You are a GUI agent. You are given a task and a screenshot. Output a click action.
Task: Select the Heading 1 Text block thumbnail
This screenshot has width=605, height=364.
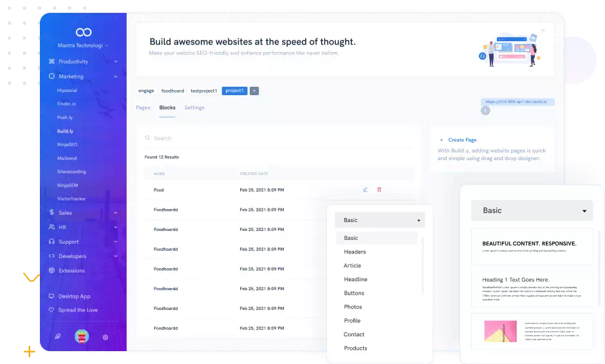click(532, 288)
